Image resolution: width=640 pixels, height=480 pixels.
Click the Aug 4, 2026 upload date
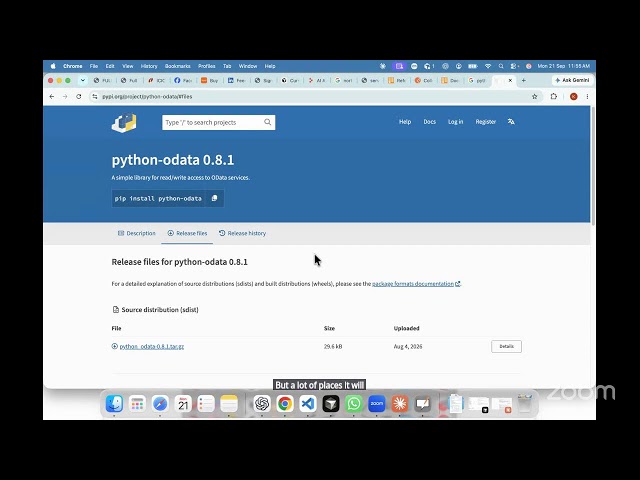pos(408,347)
